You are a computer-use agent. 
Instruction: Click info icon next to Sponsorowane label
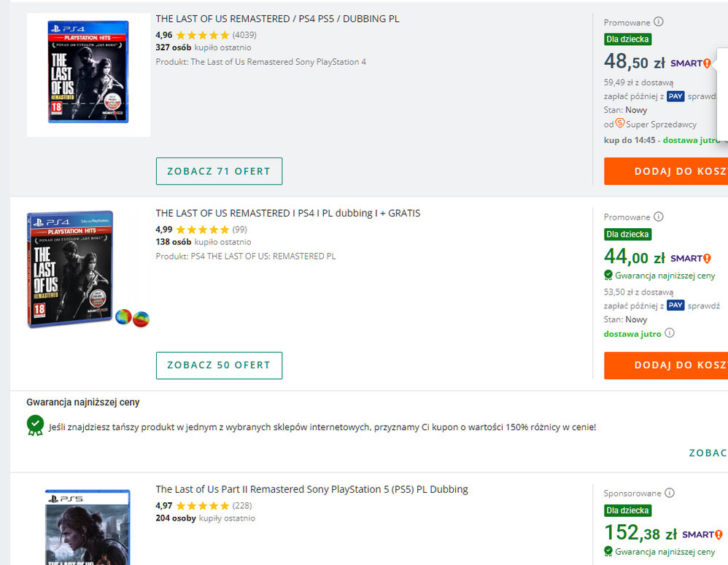click(670, 493)
